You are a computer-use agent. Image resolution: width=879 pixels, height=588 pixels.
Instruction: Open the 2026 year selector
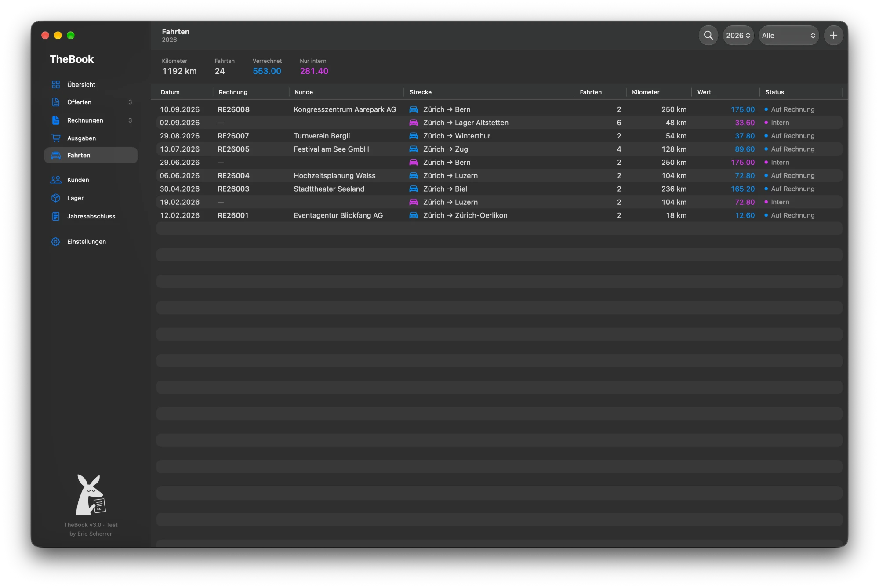point(738,36)
